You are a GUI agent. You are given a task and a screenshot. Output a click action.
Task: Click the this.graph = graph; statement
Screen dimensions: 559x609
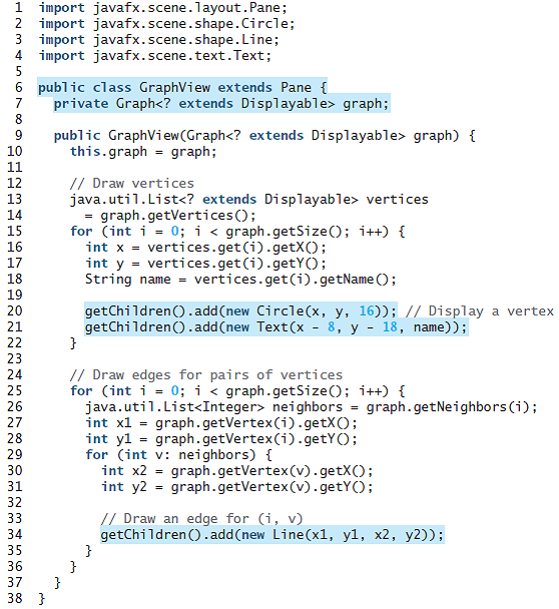tap(143, 151)
